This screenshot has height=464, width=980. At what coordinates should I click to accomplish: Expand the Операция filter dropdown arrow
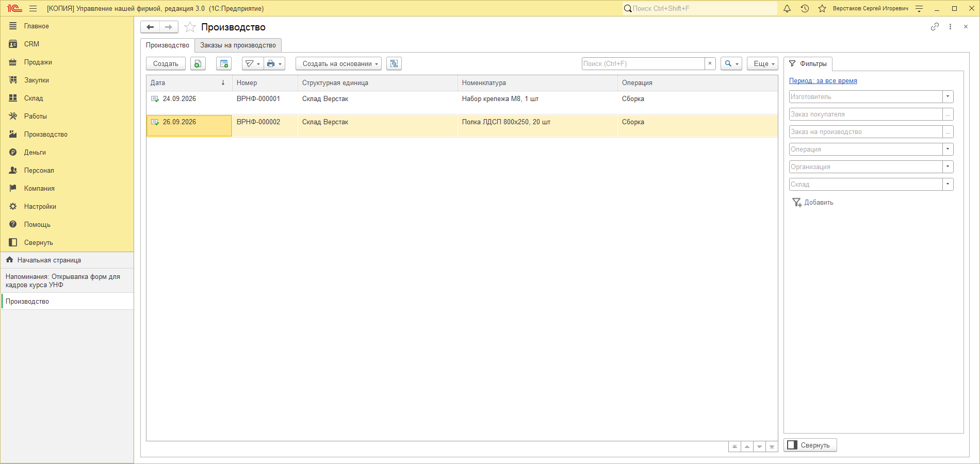pyautogui.click(x=948, y=150)
